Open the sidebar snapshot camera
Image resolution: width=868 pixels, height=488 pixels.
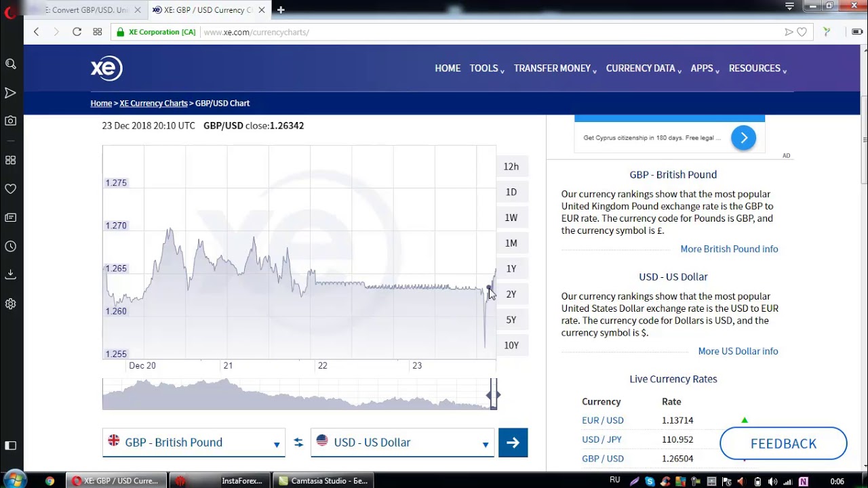tap(11, 121)
